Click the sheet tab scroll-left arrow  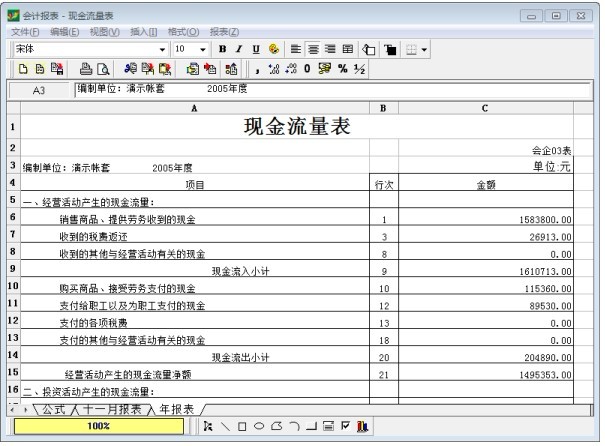(x=13, y=410)
